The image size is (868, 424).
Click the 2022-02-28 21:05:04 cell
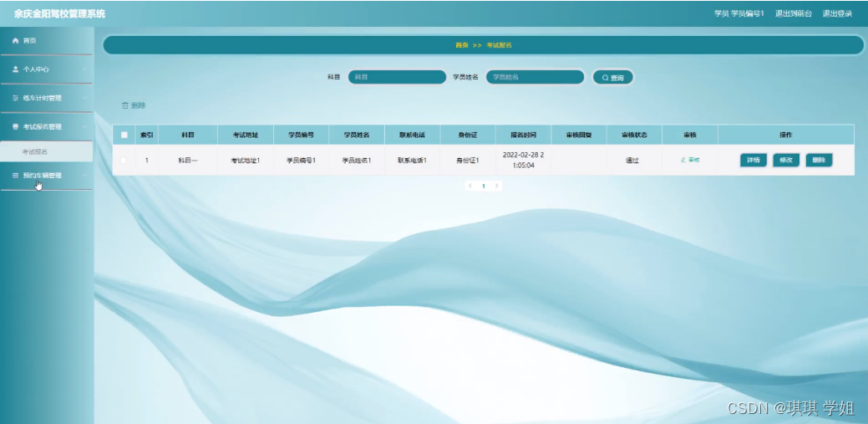coord(523,161)
